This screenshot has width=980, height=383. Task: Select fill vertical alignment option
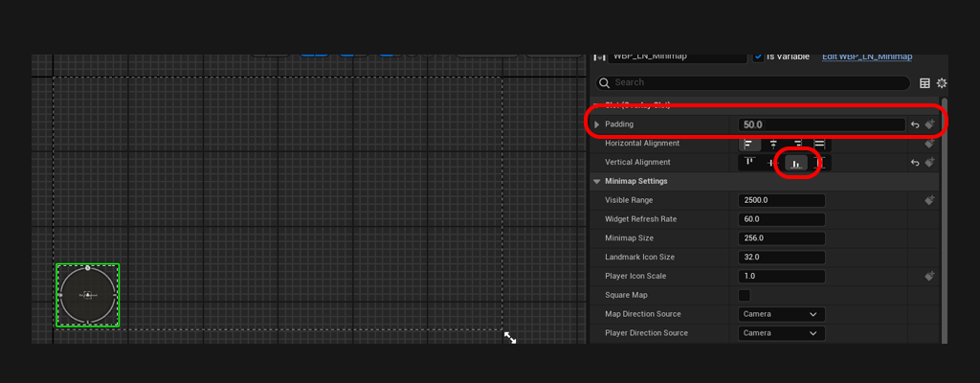tap(819, 163)
